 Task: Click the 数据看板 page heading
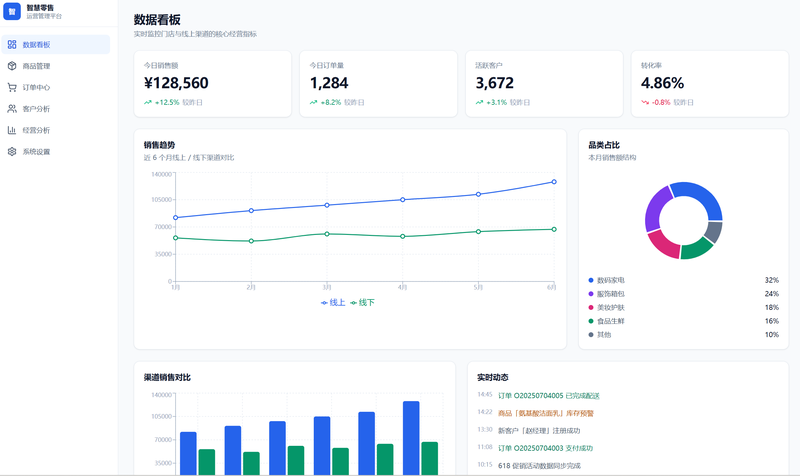[157, 19]
